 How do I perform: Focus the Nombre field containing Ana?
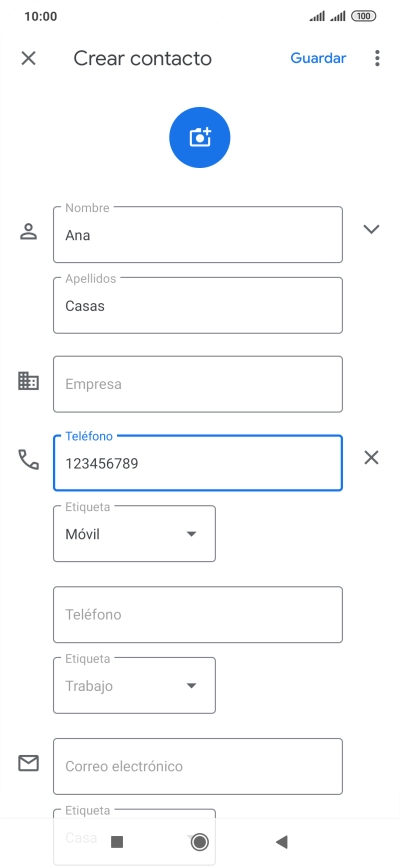(198, 235)
